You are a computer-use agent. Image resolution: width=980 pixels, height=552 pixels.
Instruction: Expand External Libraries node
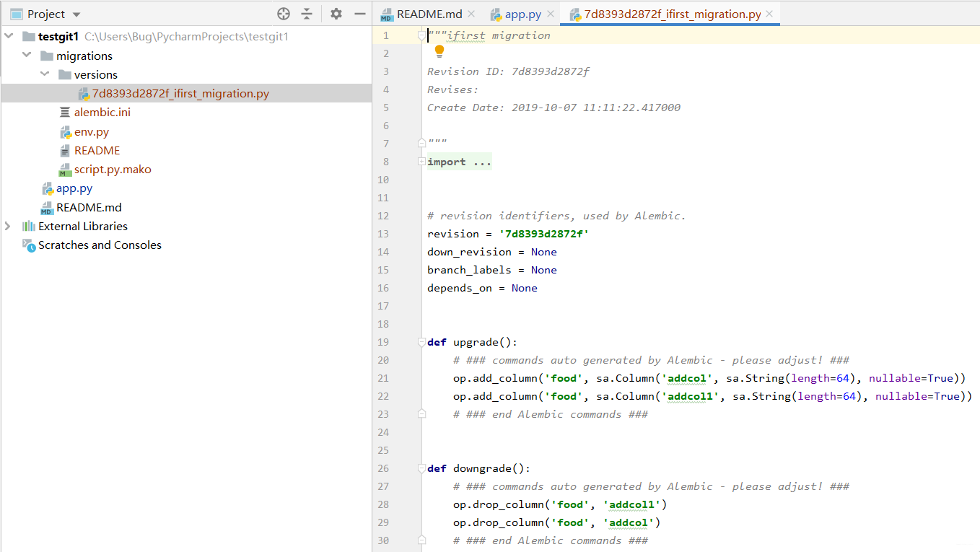click(x=8, y=226)
